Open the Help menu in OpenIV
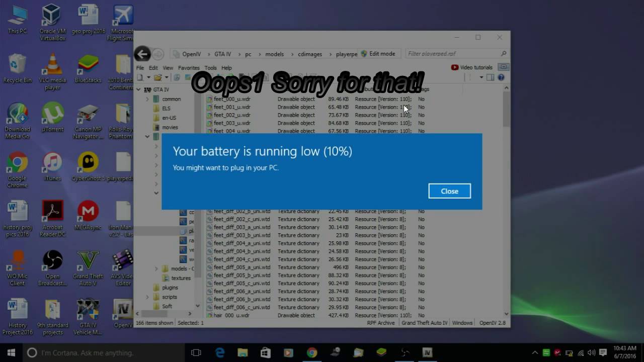 [226, 68]
